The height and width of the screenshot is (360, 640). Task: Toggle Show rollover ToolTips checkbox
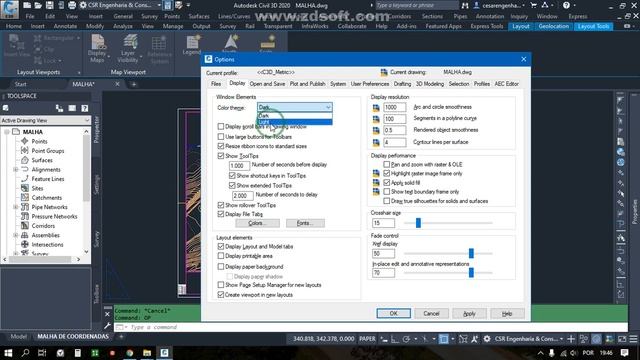pyautogui.click(x=221, y=205)
